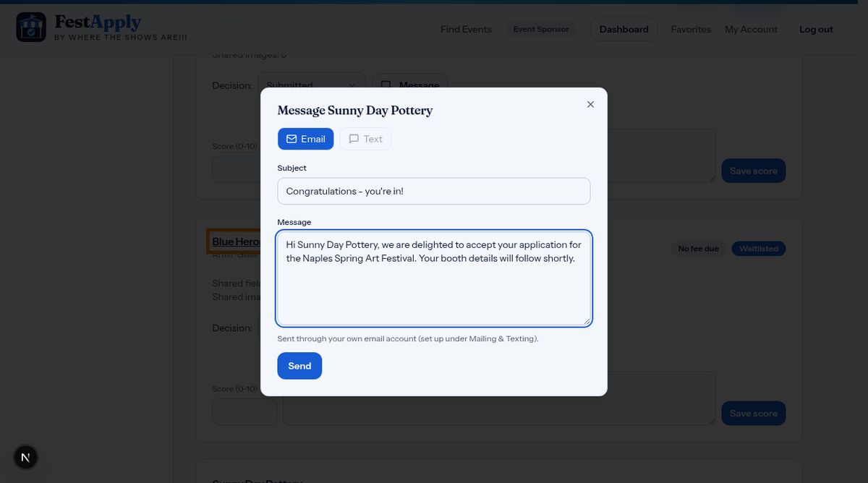Viewport: 868px width, 483px height.
Task: Log out of FestApply
Action: (x=816, y=30)
